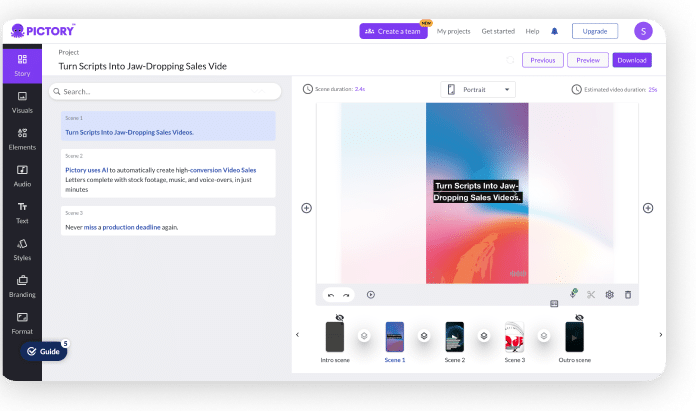
Task: Click scene duration clock icon
Action: tap(308, 89)
